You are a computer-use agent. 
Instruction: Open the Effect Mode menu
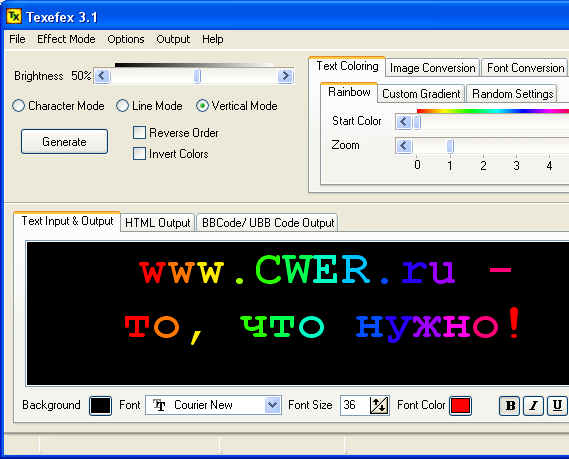[66, 39]
